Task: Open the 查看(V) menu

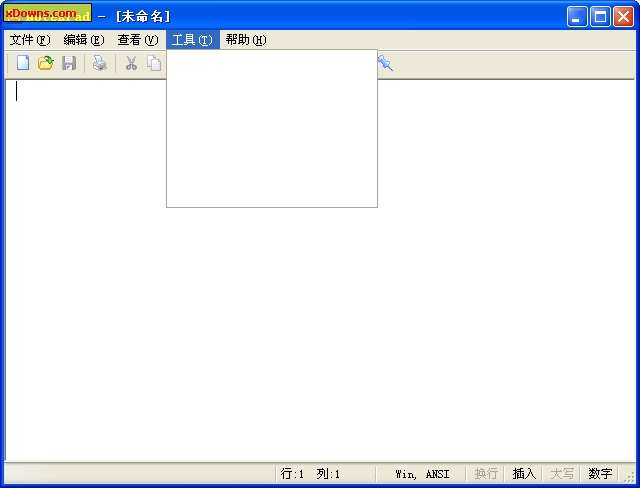Action: (x=138, y=40)
